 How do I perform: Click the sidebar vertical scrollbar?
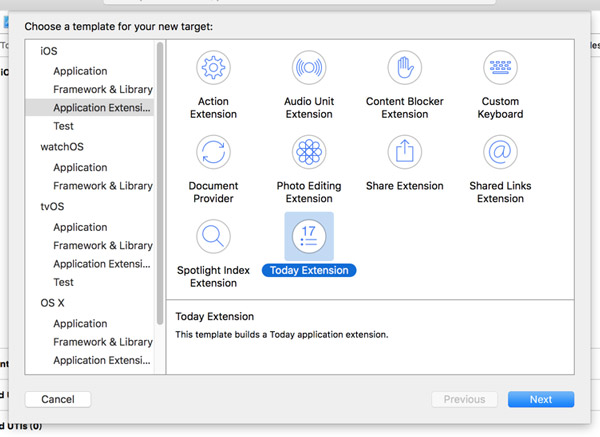[160, 180]
